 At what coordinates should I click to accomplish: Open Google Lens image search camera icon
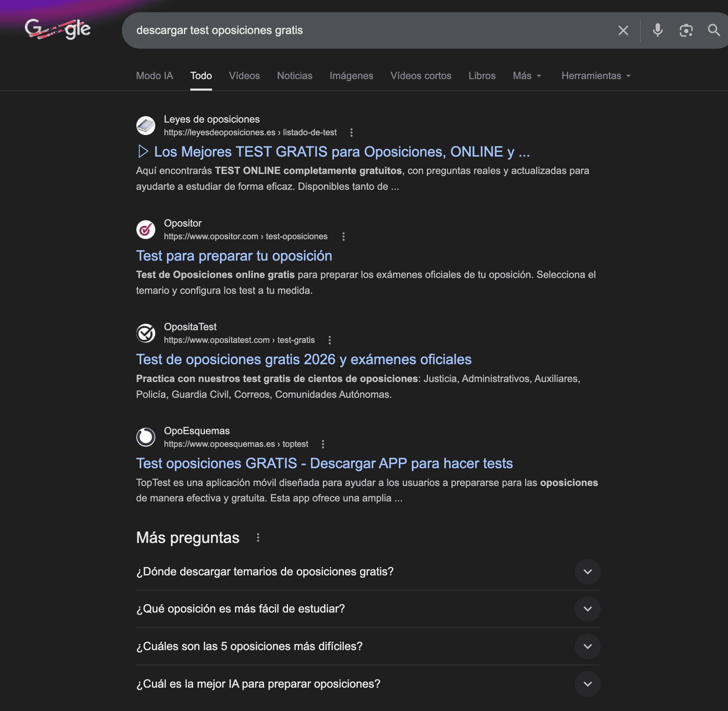[x=686, y=30]
